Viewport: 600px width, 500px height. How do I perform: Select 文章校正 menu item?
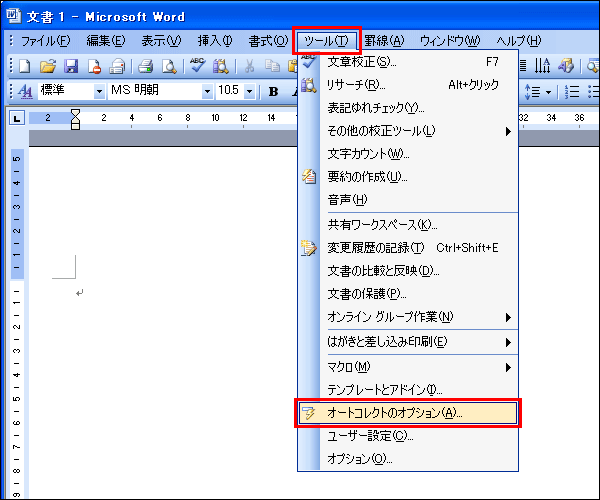click(408, 62)
